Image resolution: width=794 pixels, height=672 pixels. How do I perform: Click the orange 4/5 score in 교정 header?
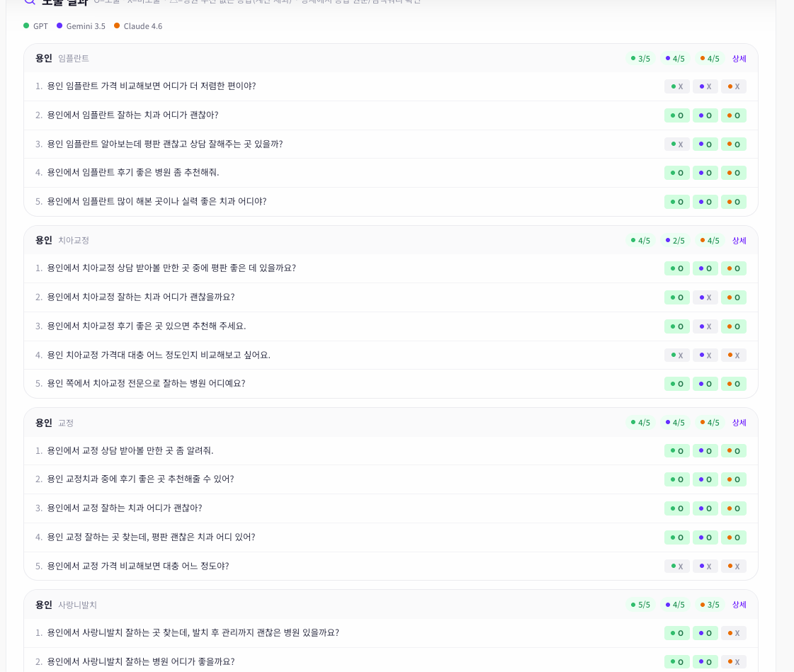[709, 422]
